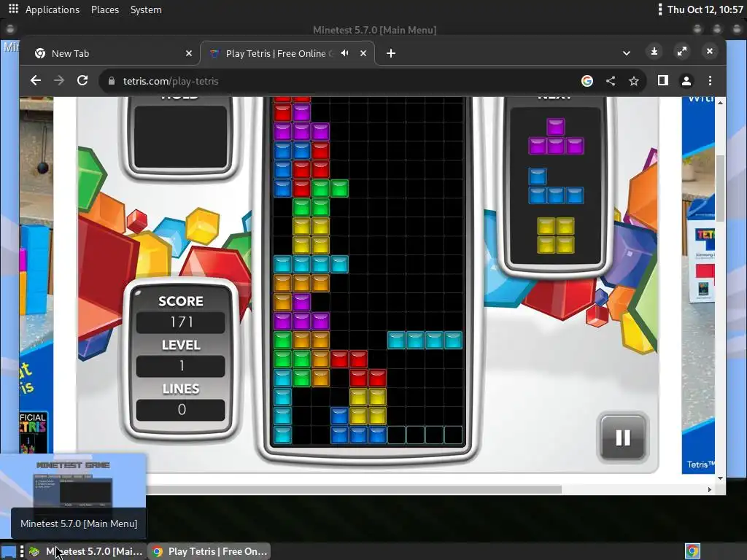Screen dimensions: 747x560
Task: Click the Minetest taskbar entry
Action: pyautogui.click(x=86, y=551)
